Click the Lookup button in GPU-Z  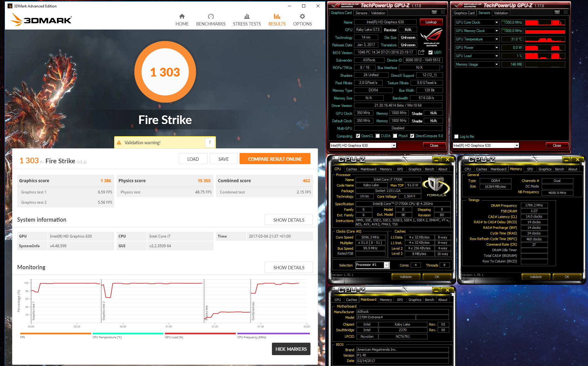(x=431, y=22)
